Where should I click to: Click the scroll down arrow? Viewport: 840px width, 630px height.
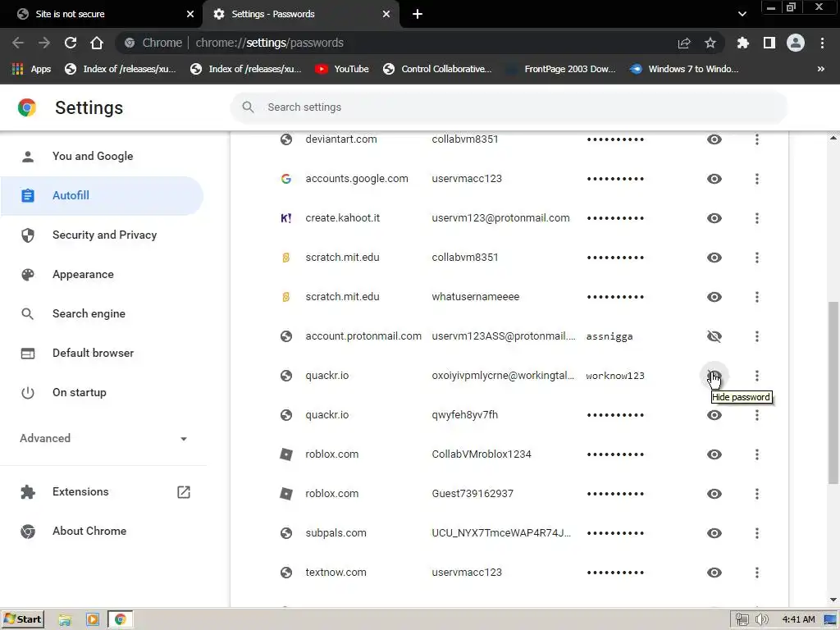pyautogui.click(x=833, y=600)
